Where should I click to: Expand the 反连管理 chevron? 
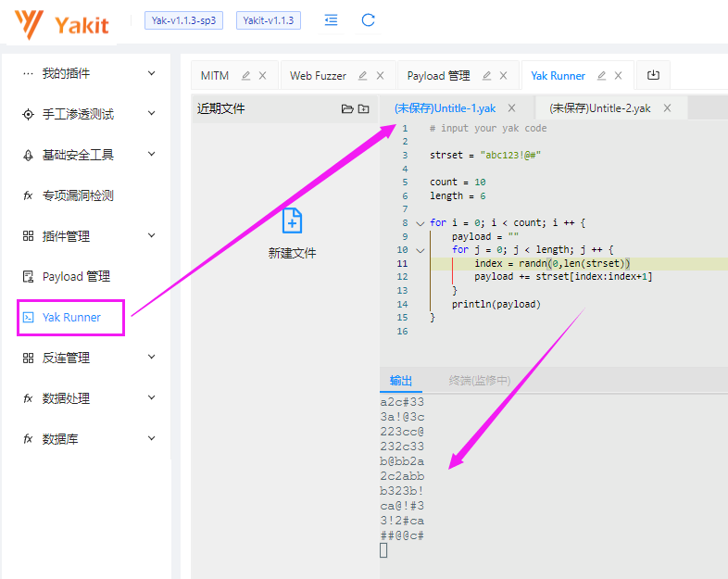[x=151, y=357]
